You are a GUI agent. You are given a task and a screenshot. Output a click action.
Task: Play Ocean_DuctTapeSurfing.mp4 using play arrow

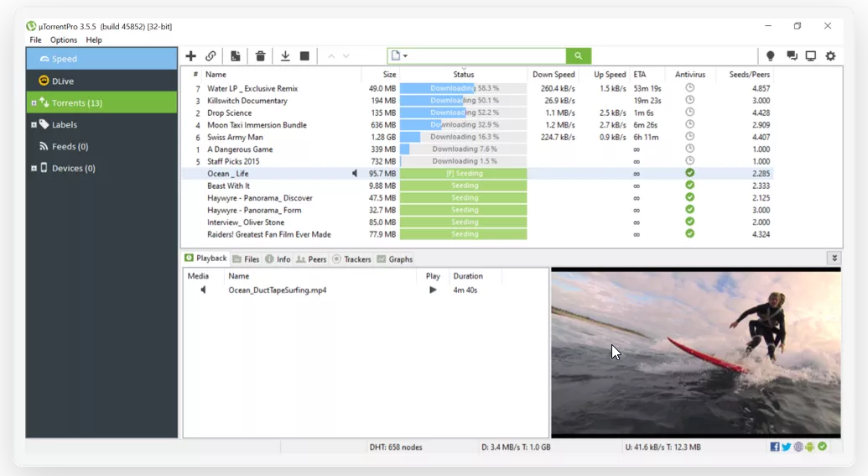pyautogui.click(x=433, y=290)
